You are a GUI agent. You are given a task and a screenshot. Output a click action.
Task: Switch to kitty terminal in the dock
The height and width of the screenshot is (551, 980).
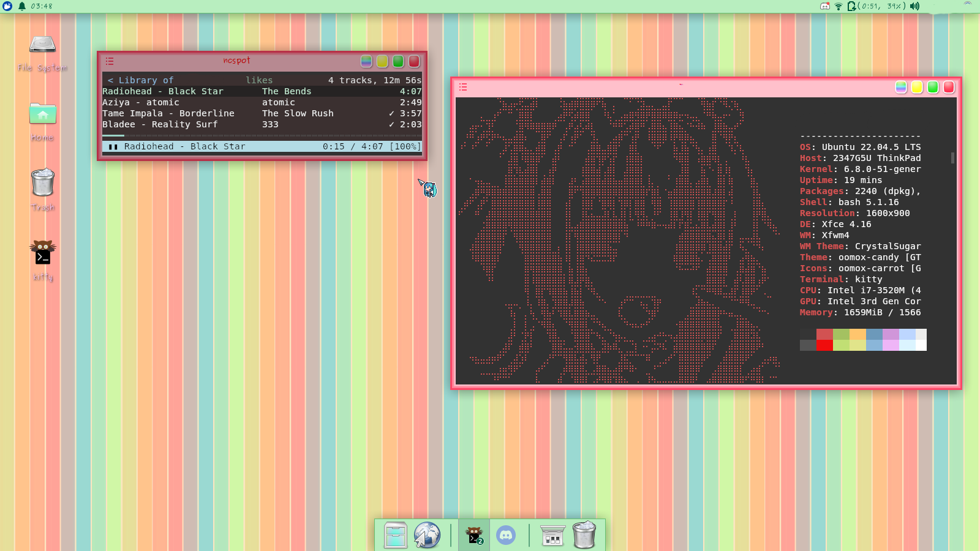point(474,535)
